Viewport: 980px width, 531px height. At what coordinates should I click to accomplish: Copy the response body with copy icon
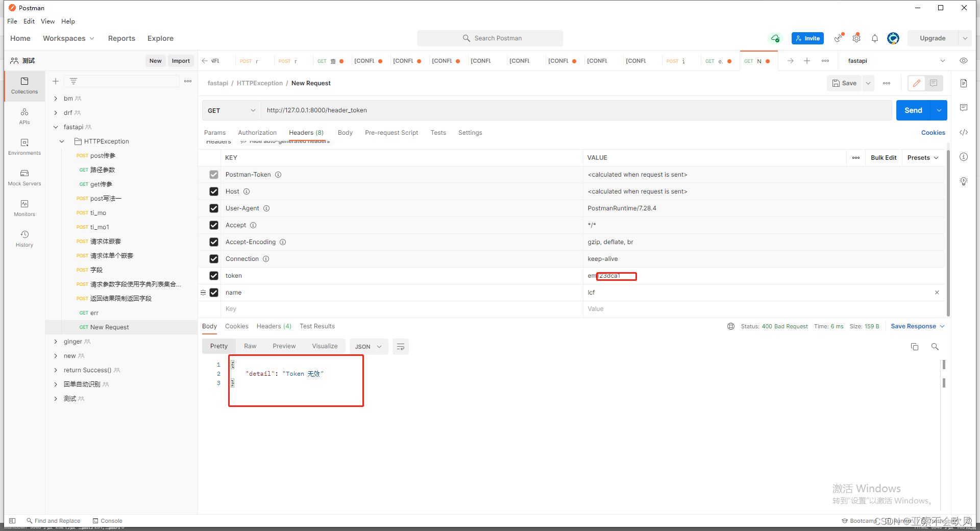(915, 347)
